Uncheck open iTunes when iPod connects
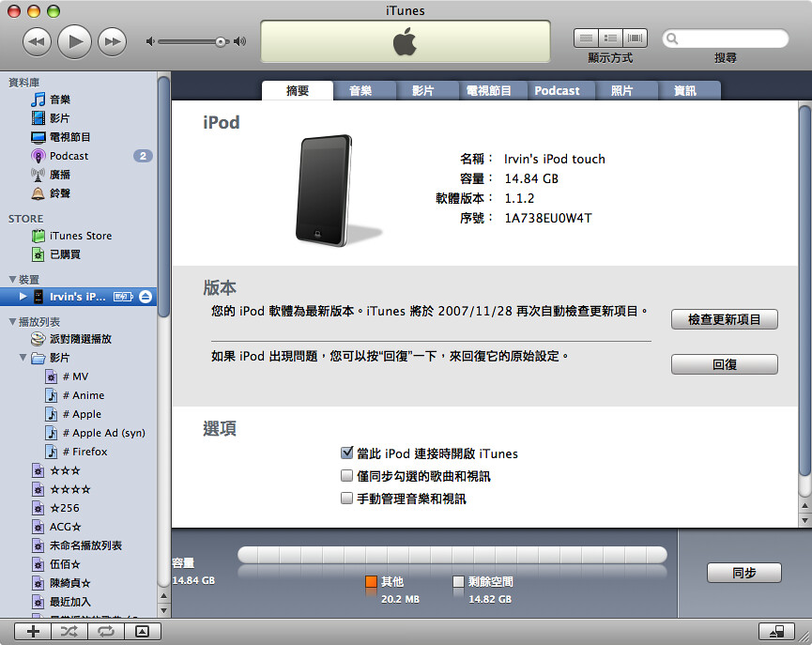The width and height of the screenshot is (812, 645). click(347, 453)
